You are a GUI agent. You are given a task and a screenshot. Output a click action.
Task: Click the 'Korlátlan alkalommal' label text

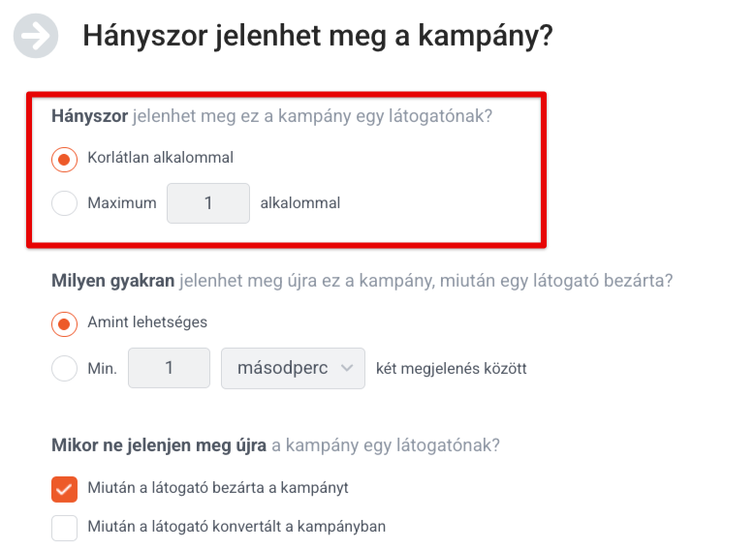click(x=161, y=158)
